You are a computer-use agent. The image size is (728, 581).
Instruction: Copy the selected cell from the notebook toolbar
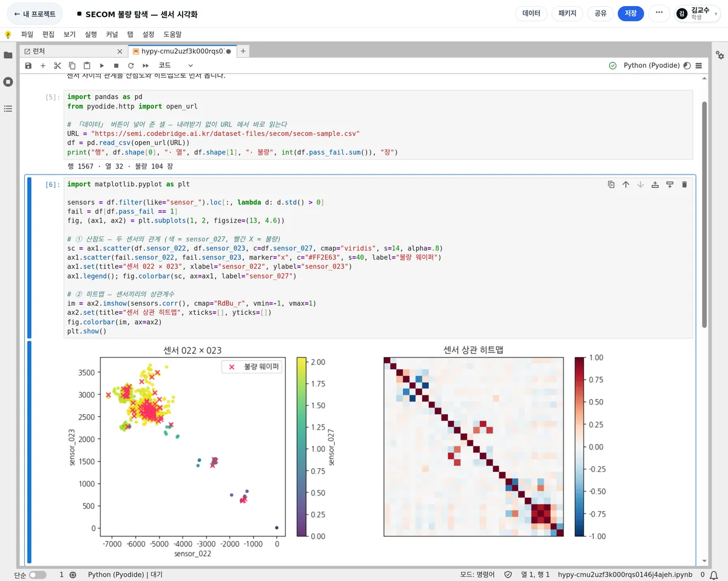(x=72, y=65)
